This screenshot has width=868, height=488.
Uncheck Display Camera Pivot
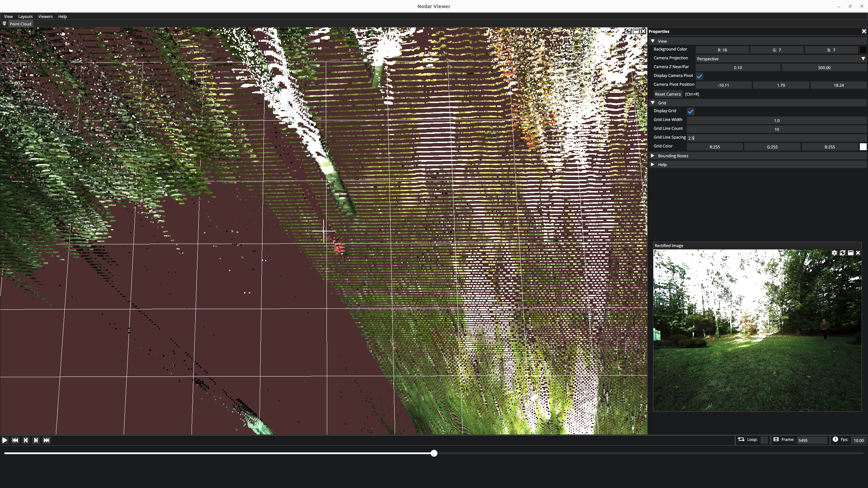(x=699, y=76)
